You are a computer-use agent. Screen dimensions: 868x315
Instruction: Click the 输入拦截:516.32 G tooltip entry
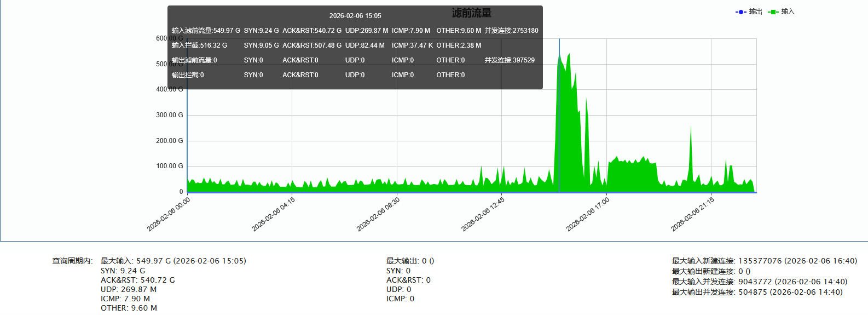pyautogui.click(x=200, y=45)
